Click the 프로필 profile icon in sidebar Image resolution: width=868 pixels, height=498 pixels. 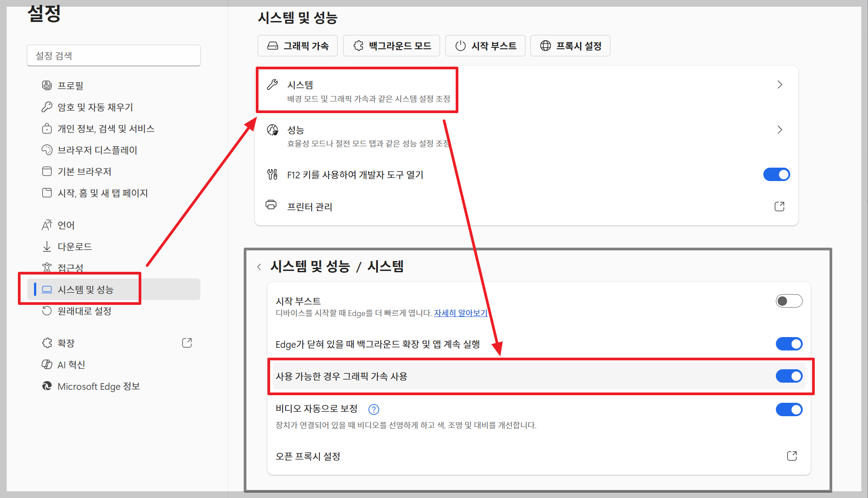[x=47, y=85]
